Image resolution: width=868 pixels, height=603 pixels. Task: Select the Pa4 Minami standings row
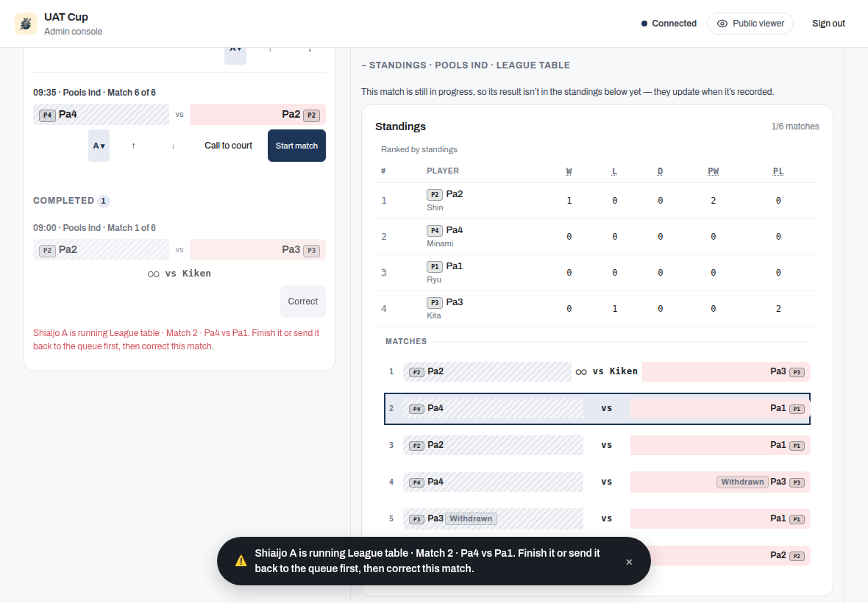tap(597, 237)
